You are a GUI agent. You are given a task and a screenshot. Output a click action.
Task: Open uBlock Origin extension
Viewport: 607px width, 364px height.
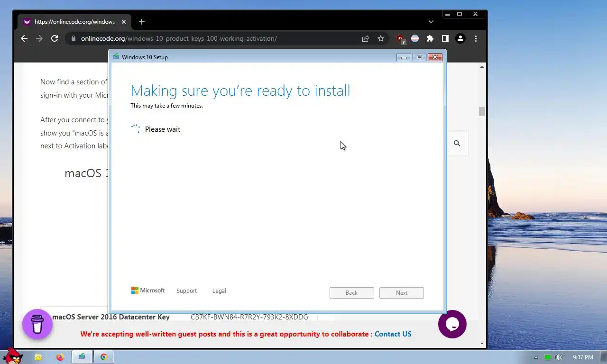click(401, 39)
